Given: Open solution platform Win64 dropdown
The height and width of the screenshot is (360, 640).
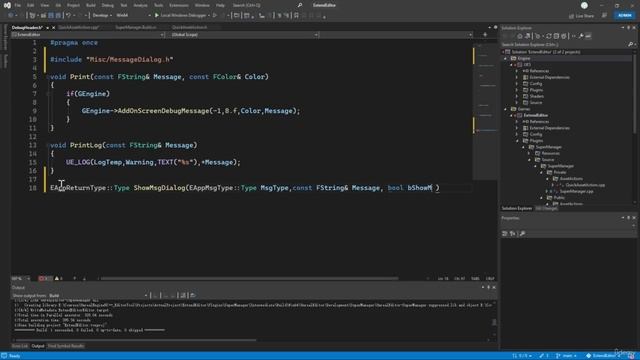Looking at the screenshot, I should coord(133,16).
